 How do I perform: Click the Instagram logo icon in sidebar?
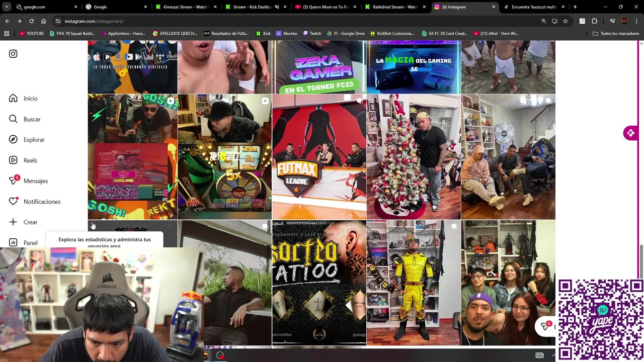click(13, 54)
